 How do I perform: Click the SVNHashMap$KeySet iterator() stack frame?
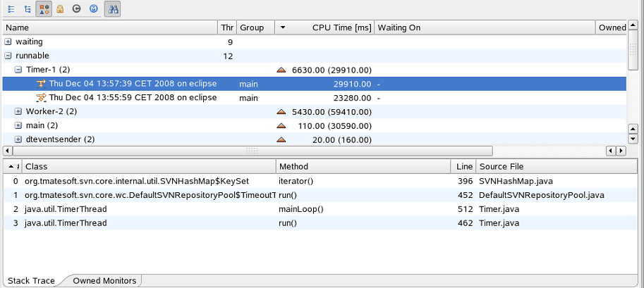pyautogui.click(x=320, y=181)
